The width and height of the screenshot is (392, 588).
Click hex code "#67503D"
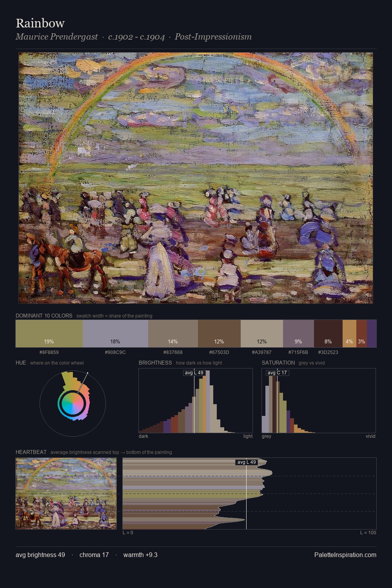pyautogui.click(x=219, y=352)
